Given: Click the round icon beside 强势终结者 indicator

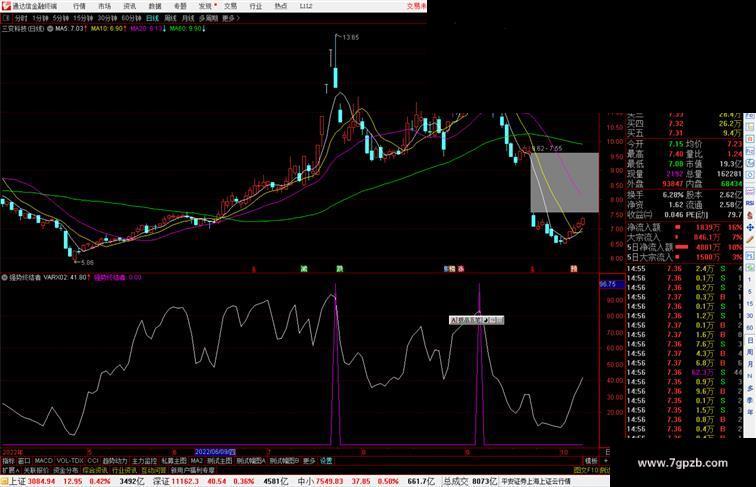Looking at the screenshot, I should click(4, 278).
